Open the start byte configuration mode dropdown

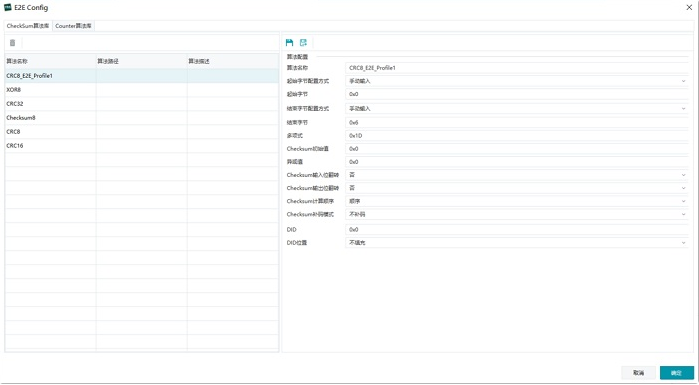[517, 81]
